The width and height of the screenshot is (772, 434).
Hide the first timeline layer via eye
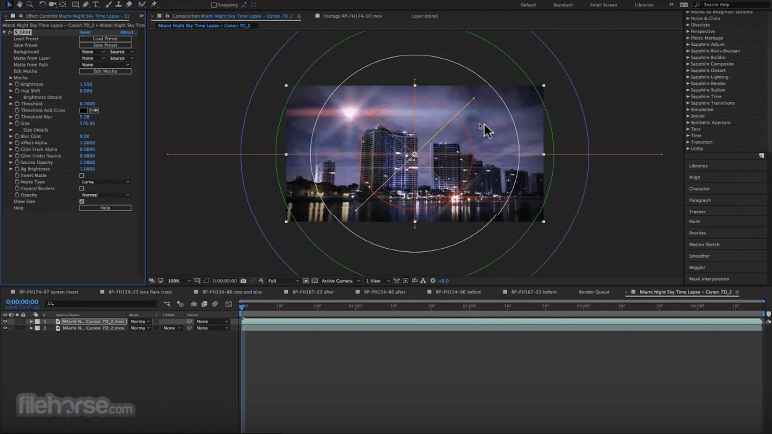4,321
